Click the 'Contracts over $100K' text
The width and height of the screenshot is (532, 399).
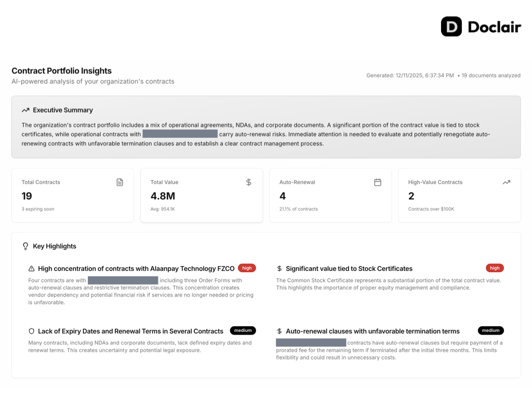pos(431,209)
